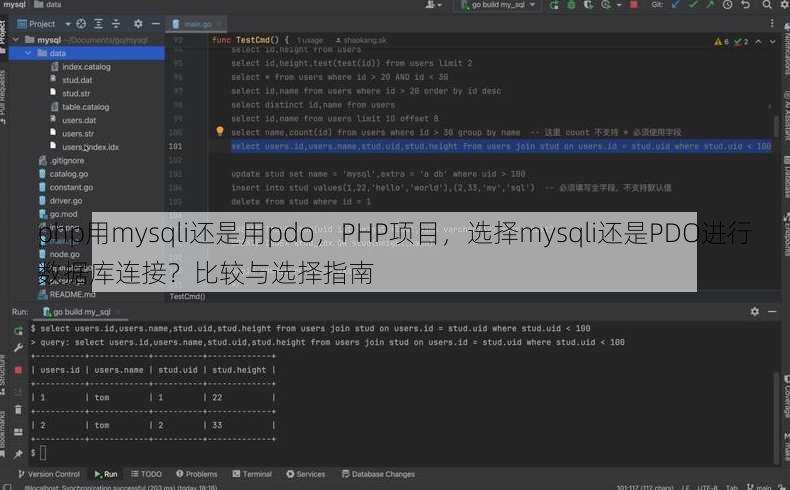Open the go build my_sql run configuration dropdown
Viewport: 790px width, 490px height.
pos(499,5)
